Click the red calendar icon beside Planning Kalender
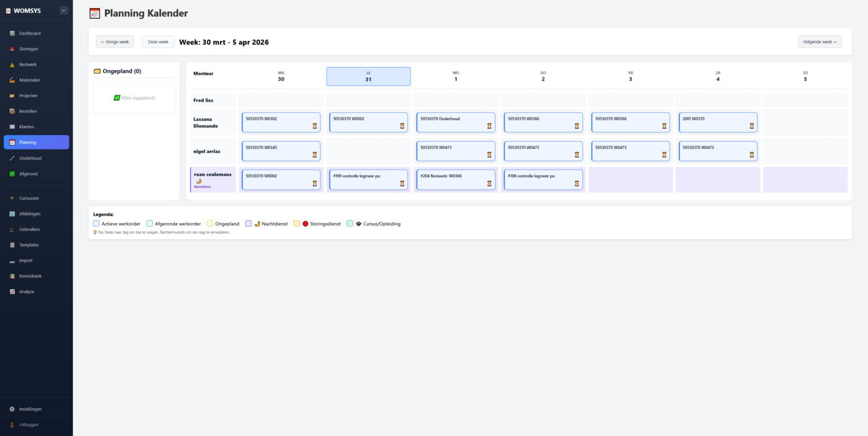Image resolution: width=868 pixels, height=436 pixels. pos(95,12)
